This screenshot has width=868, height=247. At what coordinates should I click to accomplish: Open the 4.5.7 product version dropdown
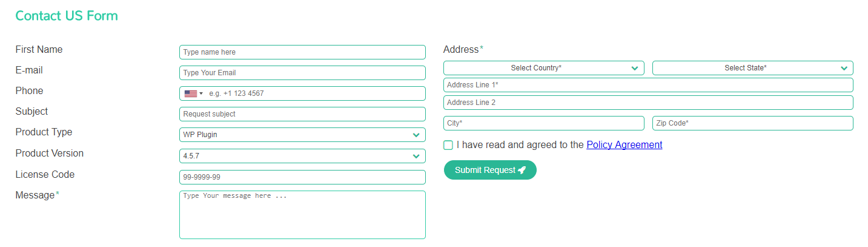[x=302, y=156]
